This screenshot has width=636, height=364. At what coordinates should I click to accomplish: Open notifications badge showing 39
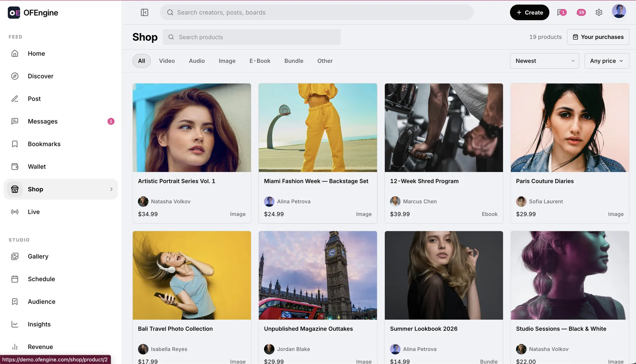581,12
